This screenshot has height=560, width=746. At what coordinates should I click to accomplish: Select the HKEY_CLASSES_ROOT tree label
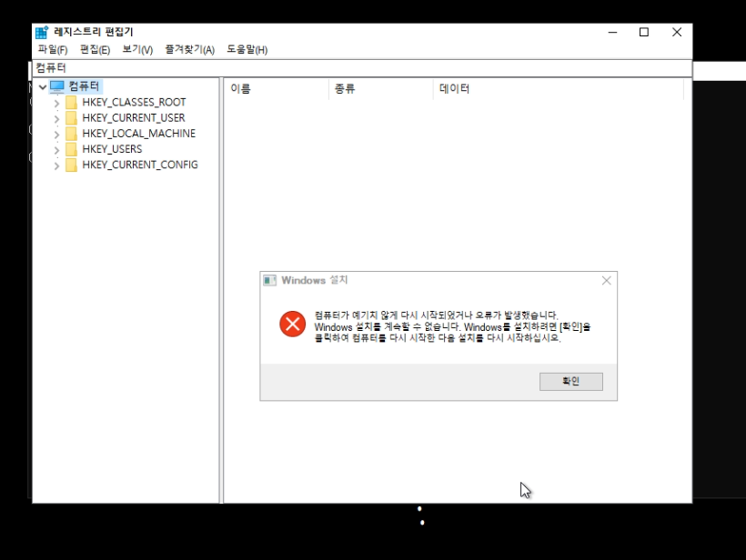[134, 102]
